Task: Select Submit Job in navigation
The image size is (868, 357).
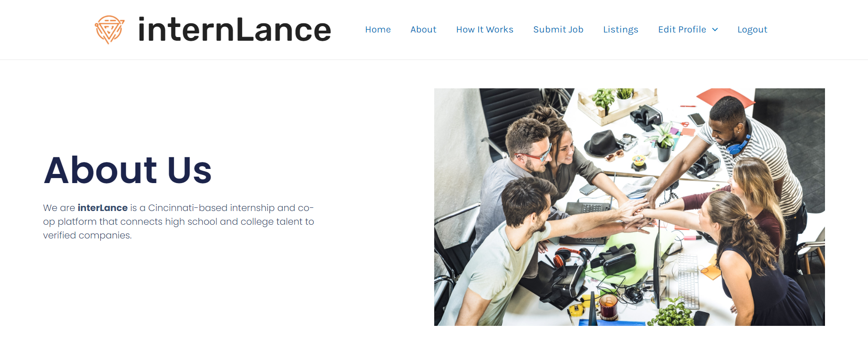Action: coord(558,30)
